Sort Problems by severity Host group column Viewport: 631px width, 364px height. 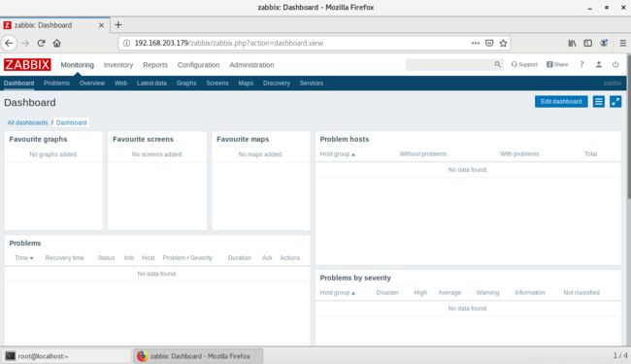point(337,293)
